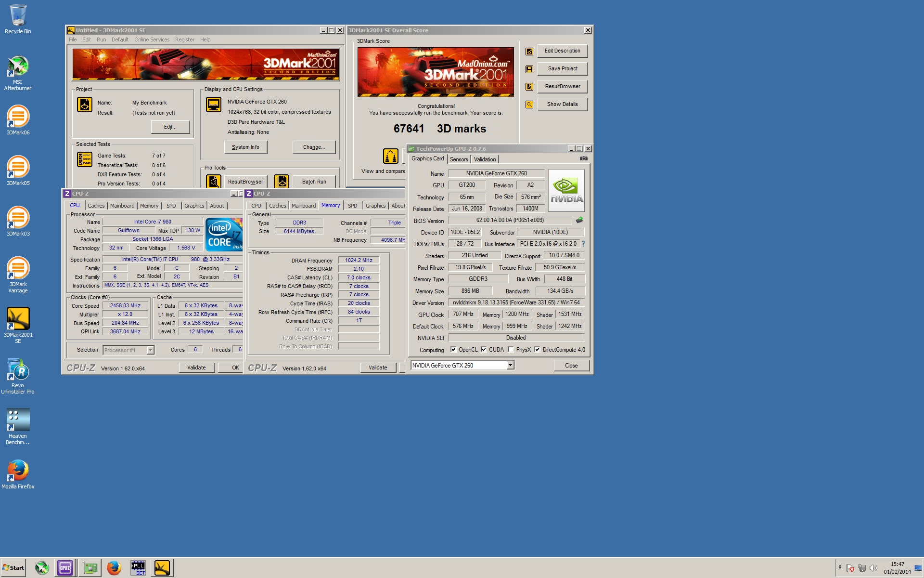Viewport: 924px width, 578px height.
Task: Toggle the PhysX checkbox in GPU-Z
Action: coord(511,350)
